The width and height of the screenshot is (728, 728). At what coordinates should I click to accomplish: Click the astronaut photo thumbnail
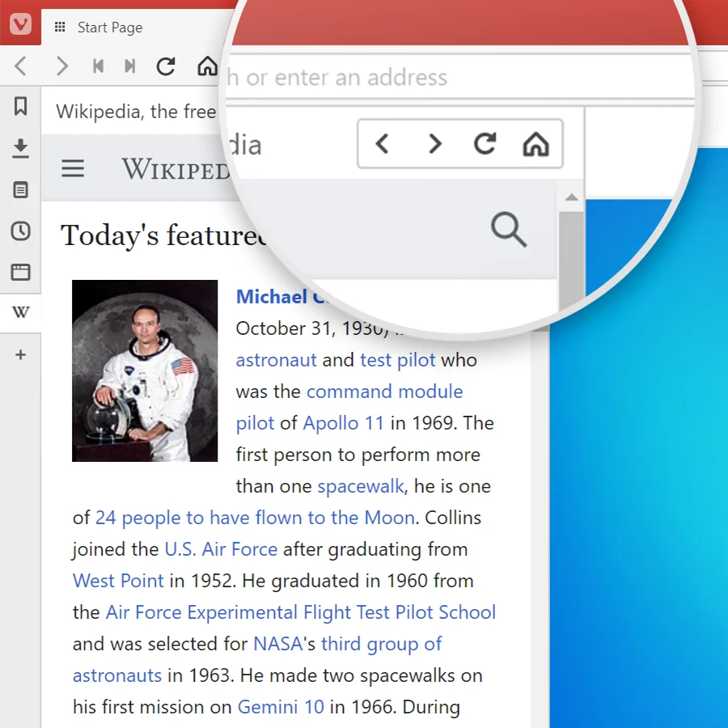point(145,370)
